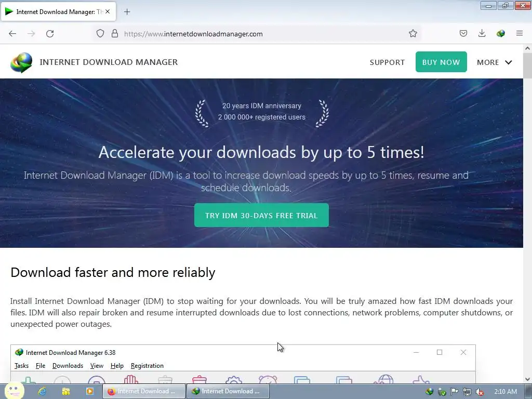
Task: Click the IDM tray icon
Action: tap(430, 392)
